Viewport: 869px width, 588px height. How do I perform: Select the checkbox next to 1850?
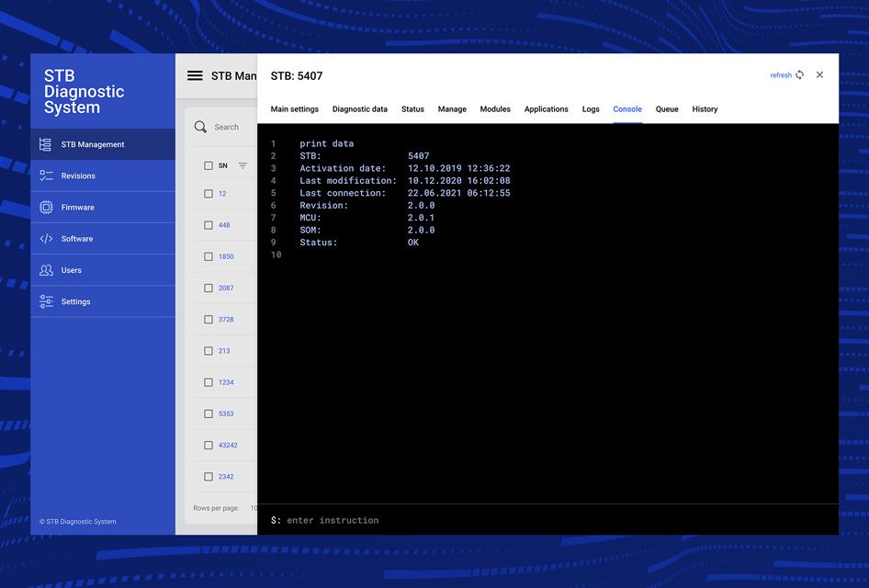pos(209,256)
